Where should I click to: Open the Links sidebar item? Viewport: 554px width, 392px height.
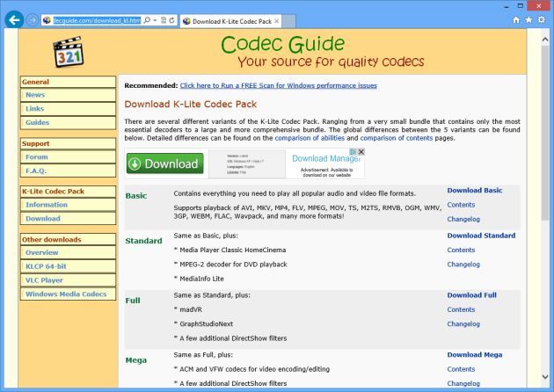pos(68,109)
